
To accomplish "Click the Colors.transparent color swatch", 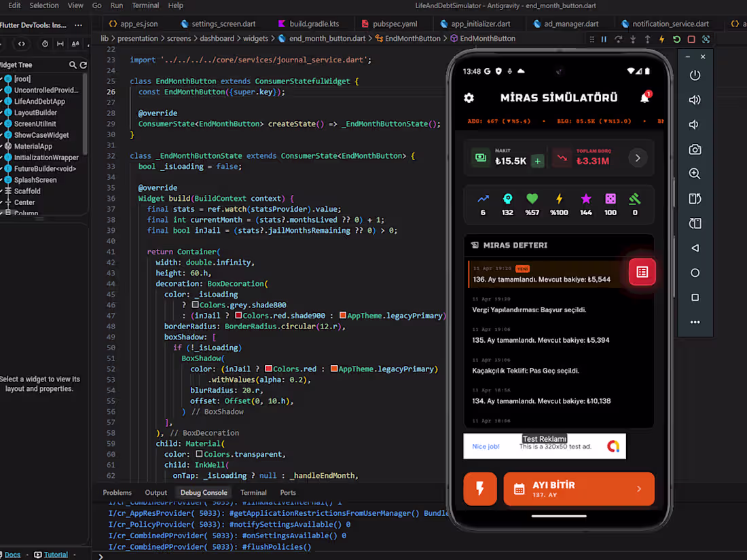I will tap(199, 454).
